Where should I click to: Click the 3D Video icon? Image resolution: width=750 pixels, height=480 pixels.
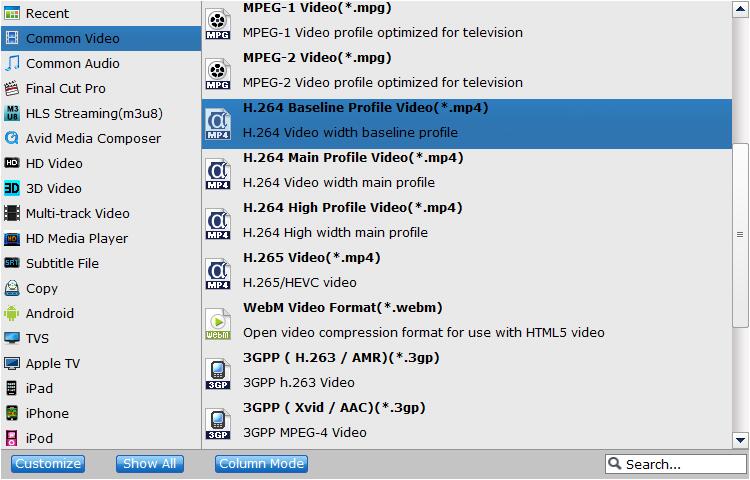click(11, 188)
